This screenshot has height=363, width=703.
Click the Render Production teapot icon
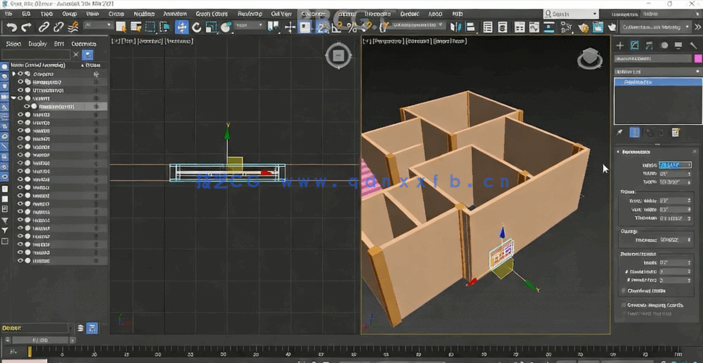pos(612,27)
